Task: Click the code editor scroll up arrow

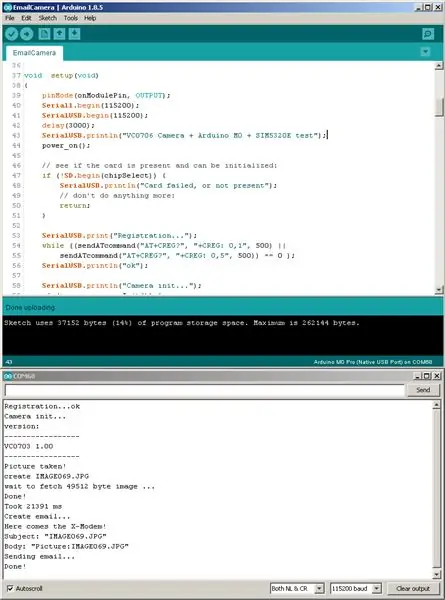Action: [439, 66]
